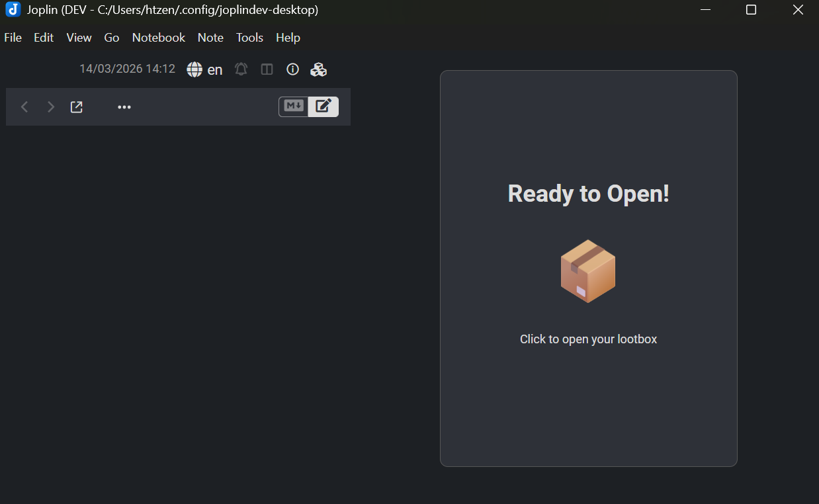Viewport: 819px width, 504px height.
Task: Expand the Notebook menu
Action: (158, 38)
